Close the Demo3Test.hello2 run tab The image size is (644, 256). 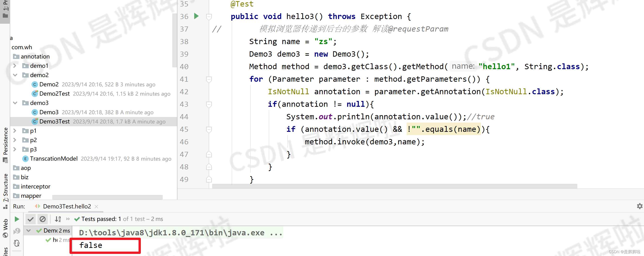pyautogui.click(x=96, y=206)
